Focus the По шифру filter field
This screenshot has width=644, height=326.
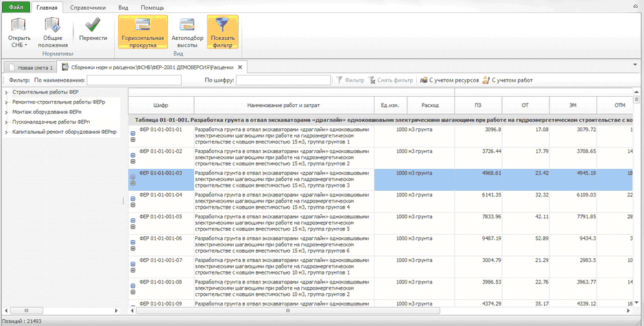(x=283, y=80)
